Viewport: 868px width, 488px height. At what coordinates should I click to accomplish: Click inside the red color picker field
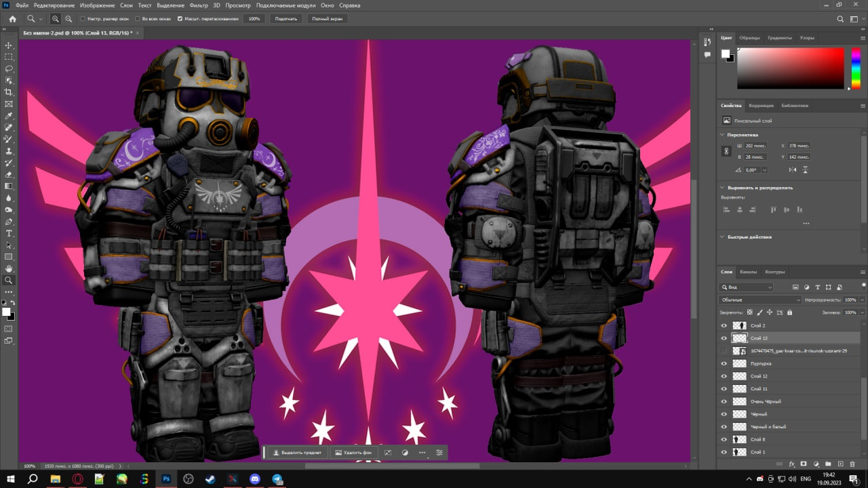791,68
